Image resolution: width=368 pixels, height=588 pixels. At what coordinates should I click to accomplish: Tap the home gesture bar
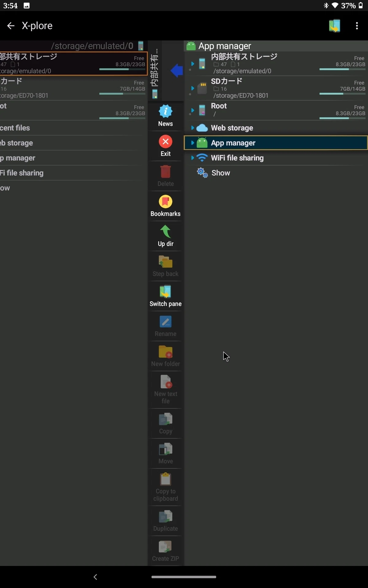tap(184, 577)
